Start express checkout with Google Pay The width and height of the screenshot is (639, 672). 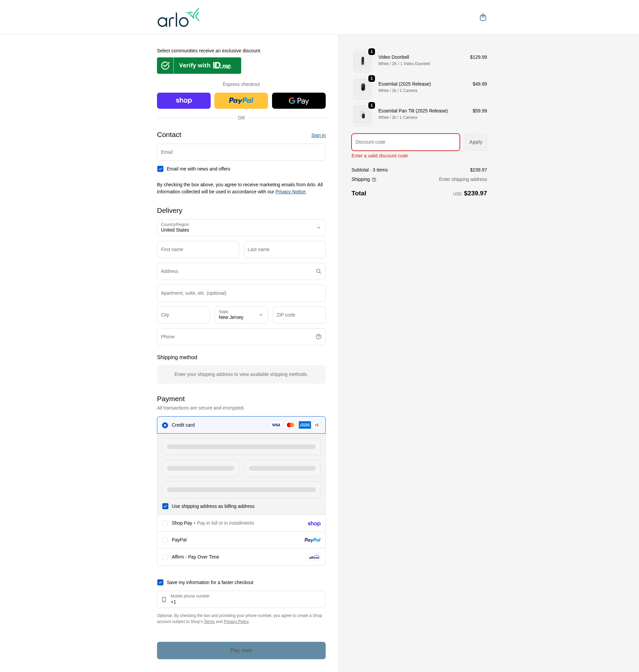tap(299, 100)
